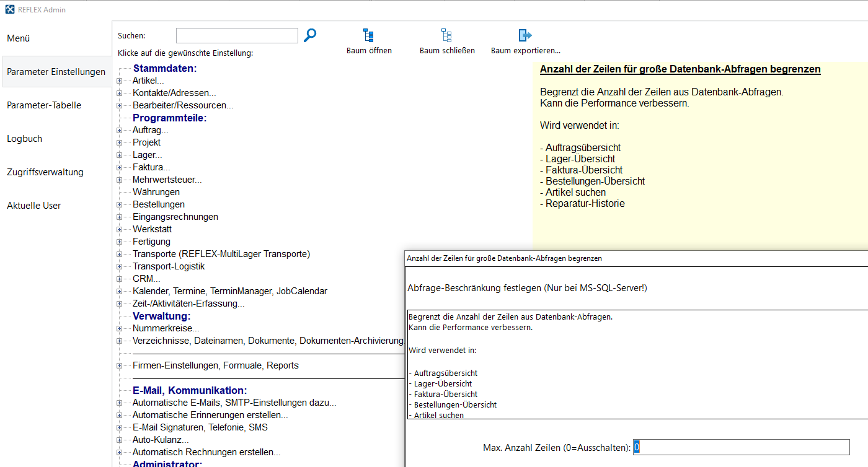The image size is (868, 467).
Task: Click the Baum exportieren... label
Action: click(526, 51)
